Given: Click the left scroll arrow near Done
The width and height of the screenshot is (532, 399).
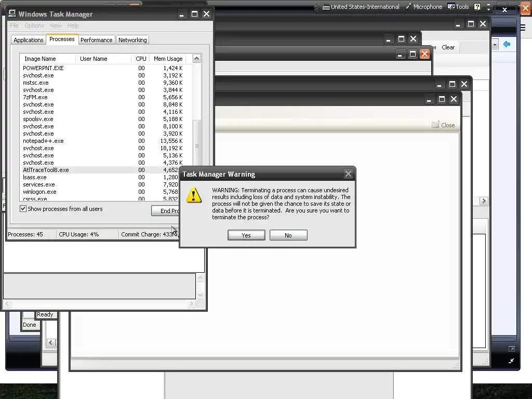Looking at the screenshot, I should click(x=51, y=343).
